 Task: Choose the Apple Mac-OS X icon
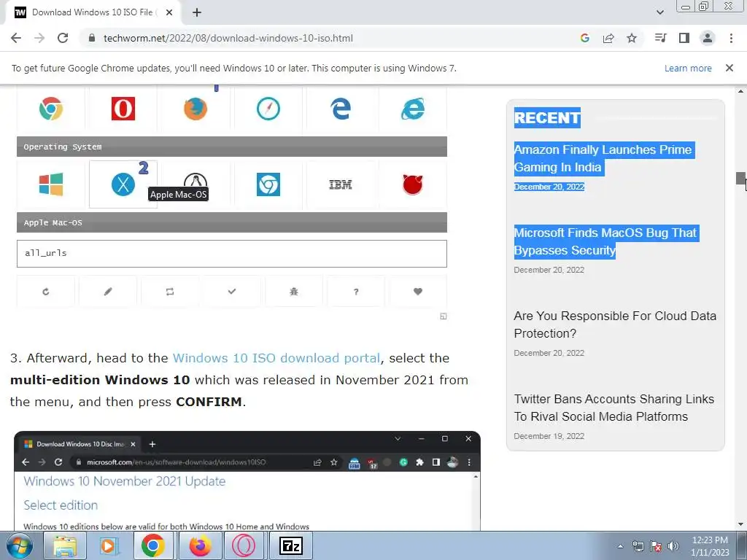point(123,184)
